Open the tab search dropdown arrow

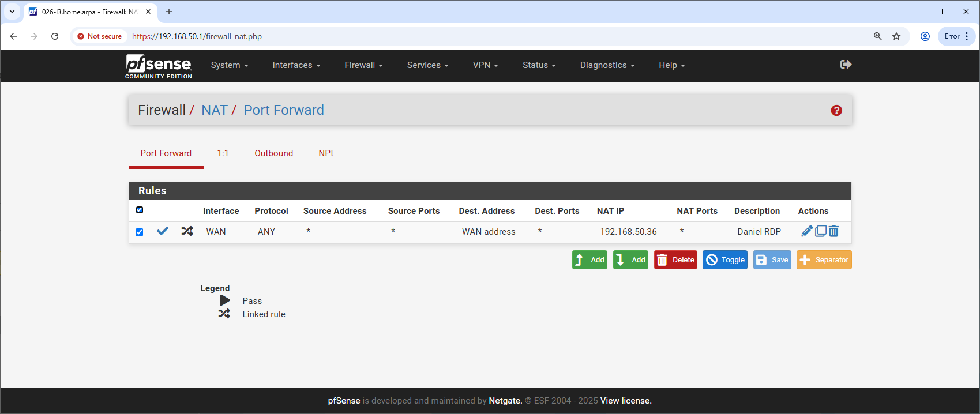(x=12, y=12)
